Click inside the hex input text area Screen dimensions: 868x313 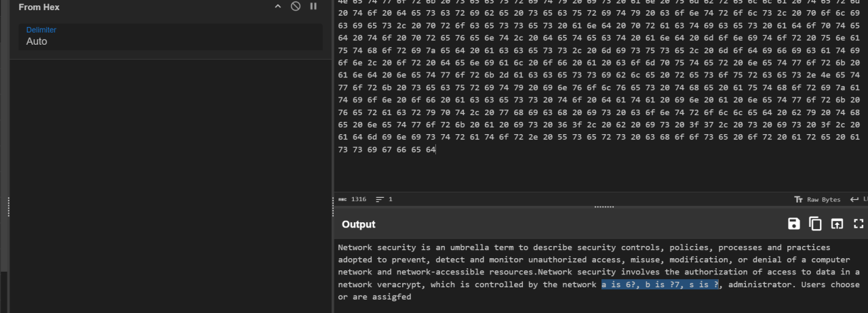(x=601, y=95)
